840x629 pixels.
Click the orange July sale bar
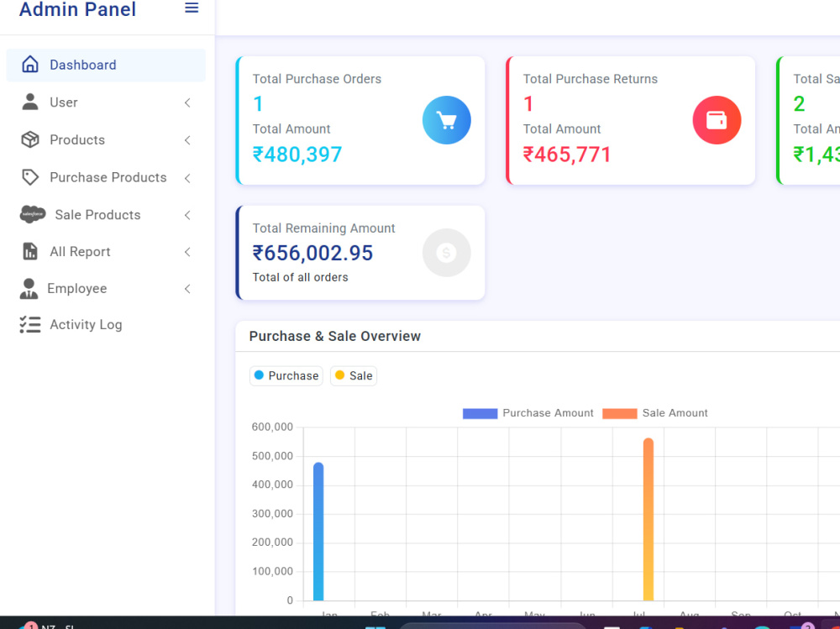pyautogui.click(x=648, y=519)
